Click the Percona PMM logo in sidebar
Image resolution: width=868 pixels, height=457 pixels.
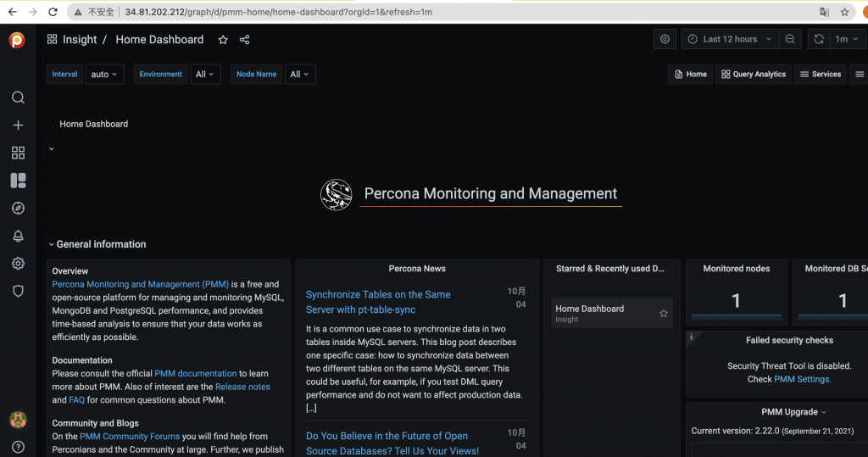(x=17, y=40)
